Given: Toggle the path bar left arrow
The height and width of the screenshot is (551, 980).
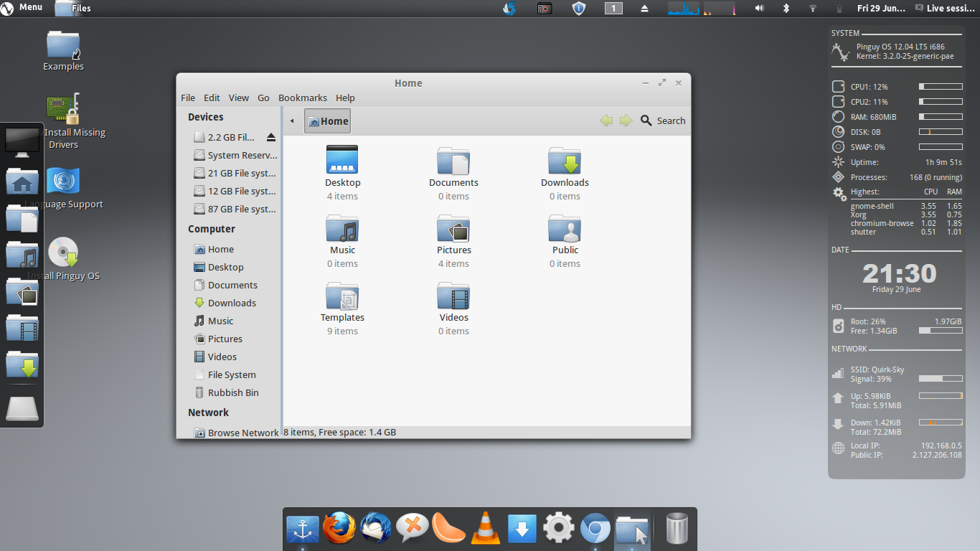Looking at the screenshot, I should [292, 121].
